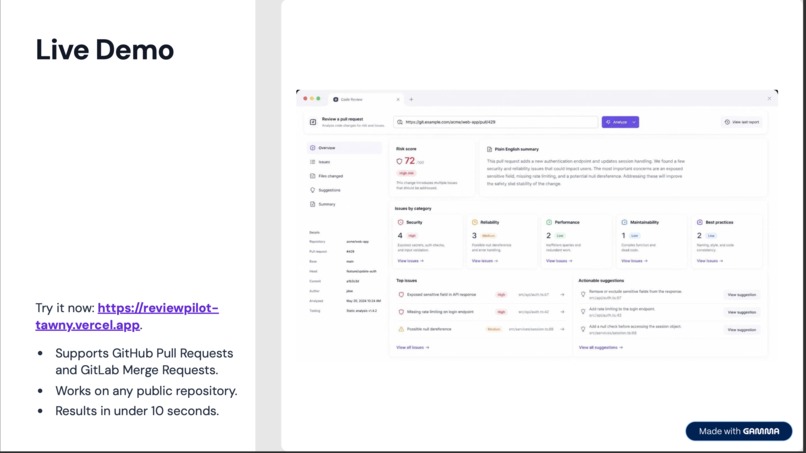This screenshot has height=453, width=806.
Task: Click View issues under Reliability
Action: [x=485, y=261]
